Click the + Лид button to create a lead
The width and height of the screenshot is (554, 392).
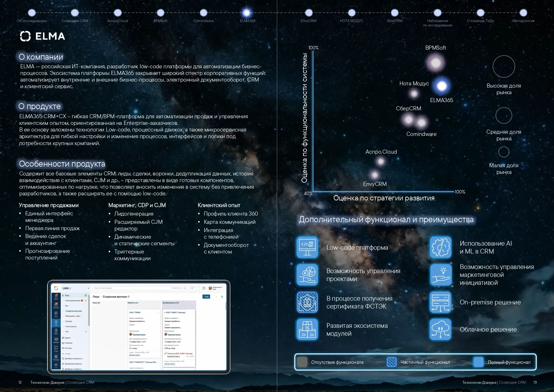click(x=206, y=297)
